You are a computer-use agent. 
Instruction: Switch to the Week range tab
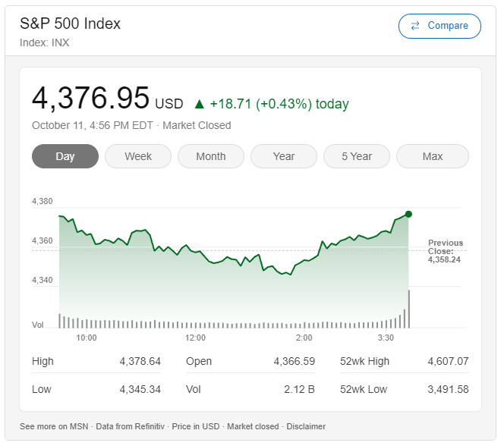(x=138, y=156)
